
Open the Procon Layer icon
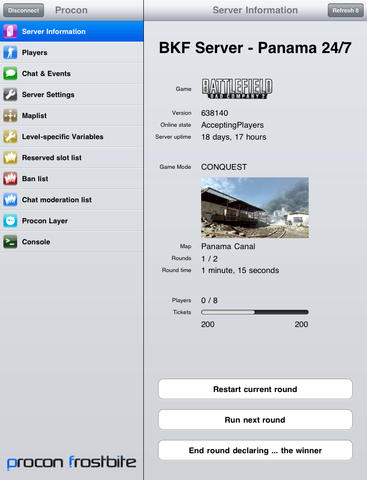coord(10,220)
